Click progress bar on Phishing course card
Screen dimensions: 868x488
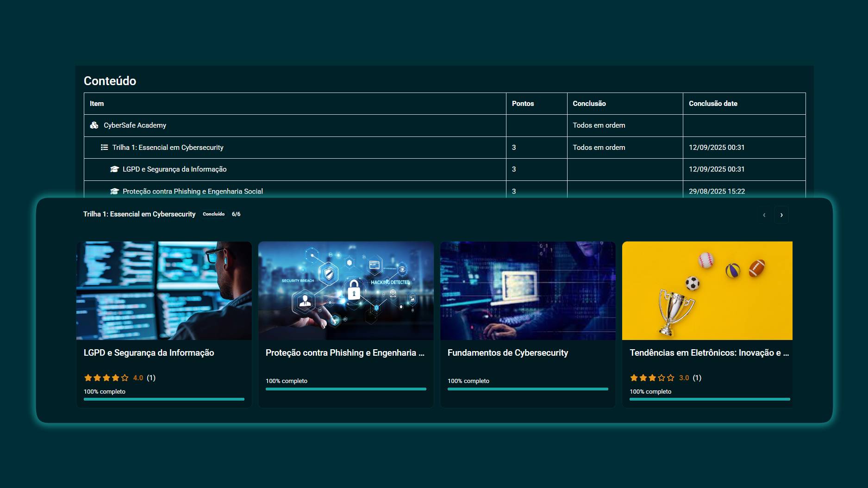pos(346,389)
